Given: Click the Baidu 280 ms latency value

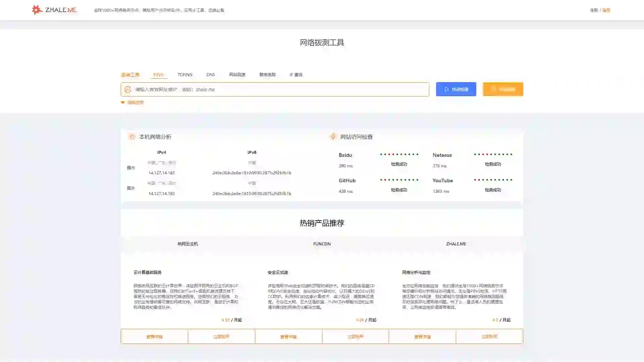Looking at the screenshot, I should [345, 166].
